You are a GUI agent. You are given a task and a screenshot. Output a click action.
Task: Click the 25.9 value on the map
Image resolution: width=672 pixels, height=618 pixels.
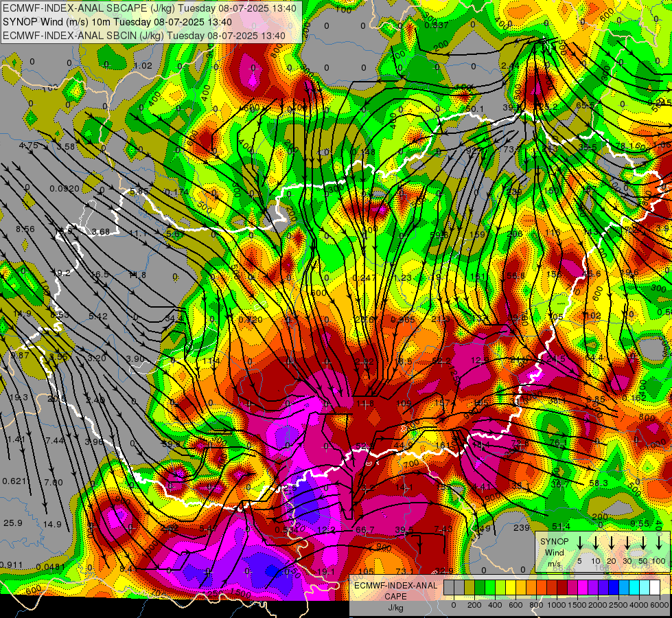13,523
